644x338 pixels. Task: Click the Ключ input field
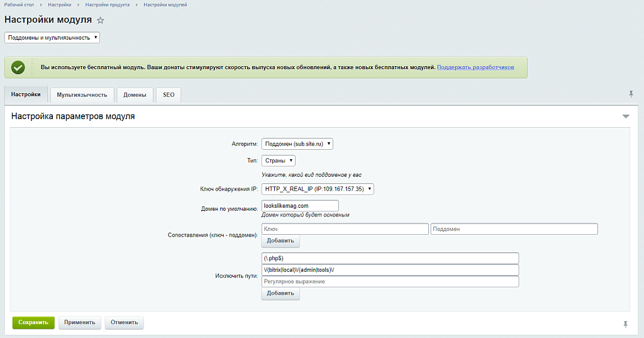point(345,229)
